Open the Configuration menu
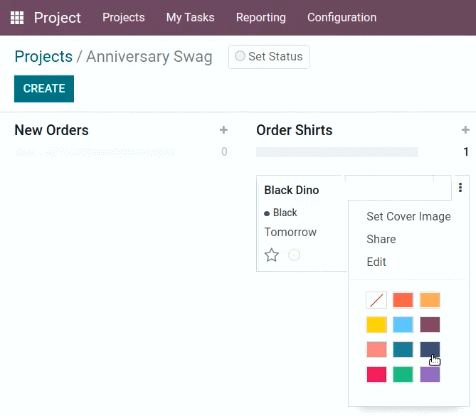 coord(342,17)
